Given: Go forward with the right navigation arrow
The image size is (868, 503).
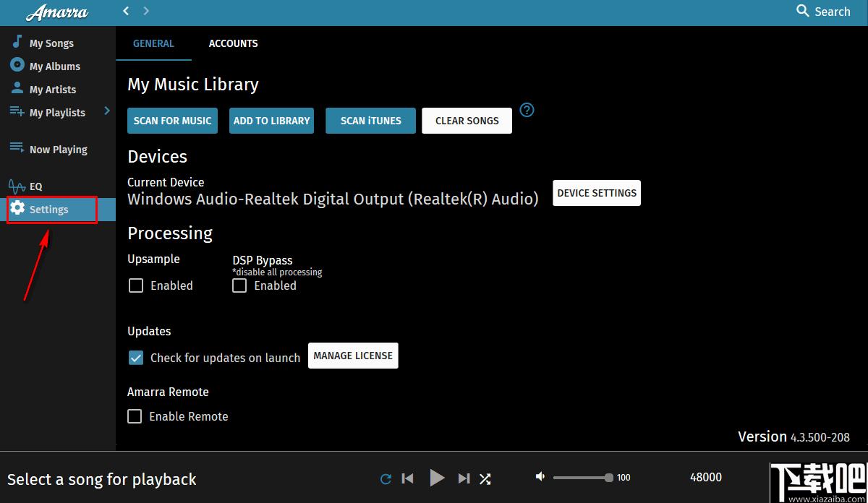Looking at the screenshot, I should point(146,11).
